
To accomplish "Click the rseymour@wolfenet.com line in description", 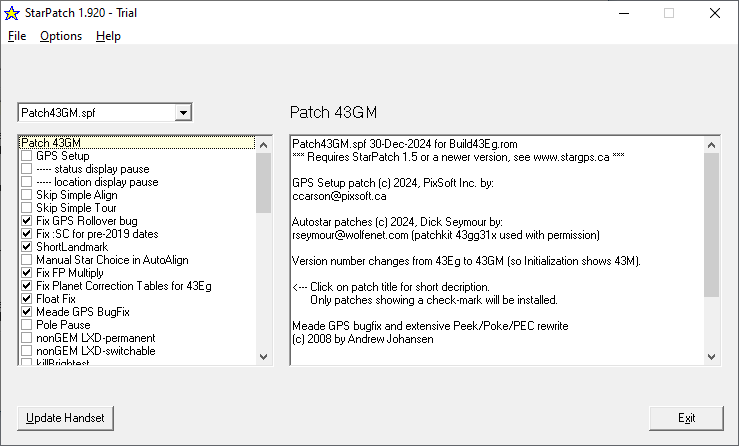I will pyautogui.click(x=445, y=235).
